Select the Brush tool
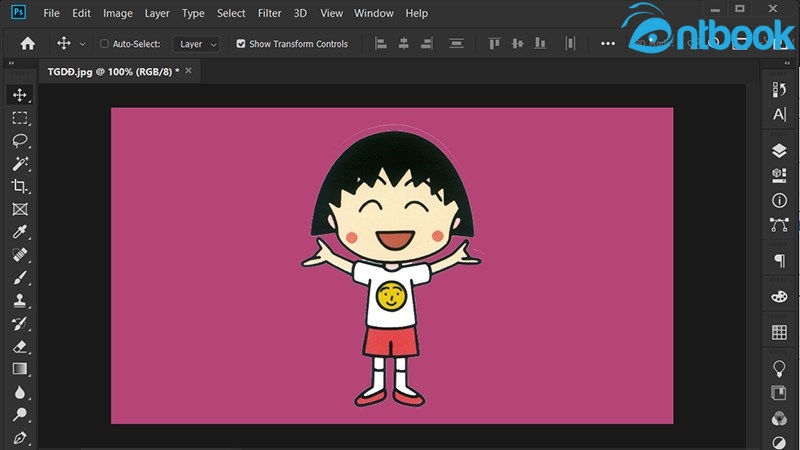The width and height of the screenshot is (800, 450). pyautogui.click(x=20, y=278)
